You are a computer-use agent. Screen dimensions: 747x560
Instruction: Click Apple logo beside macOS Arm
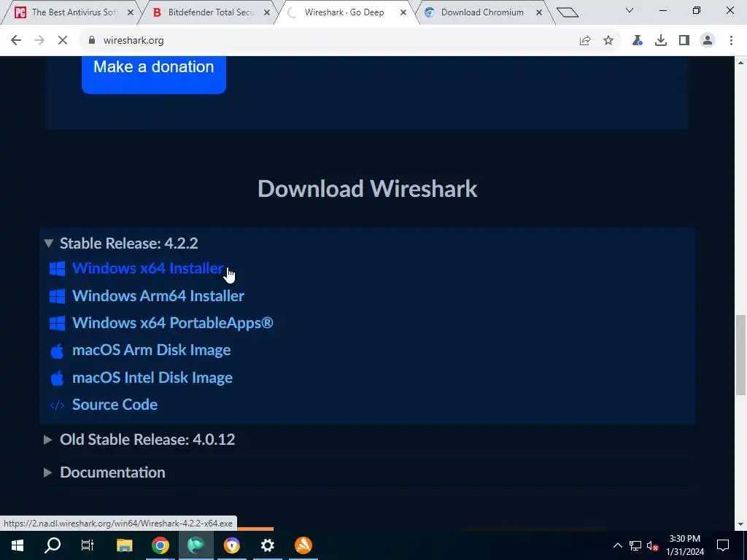tap(57, 351)
